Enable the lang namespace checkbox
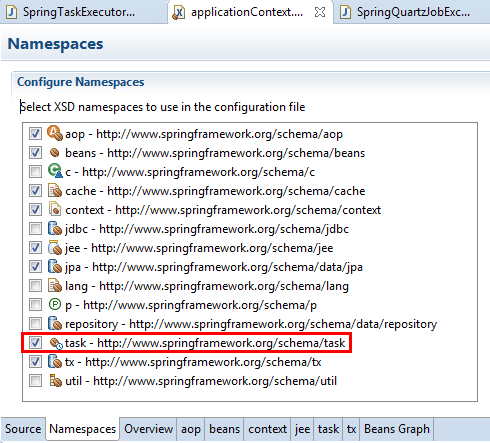The height and width of the screenshot is (443, 490). coord(35,286)
